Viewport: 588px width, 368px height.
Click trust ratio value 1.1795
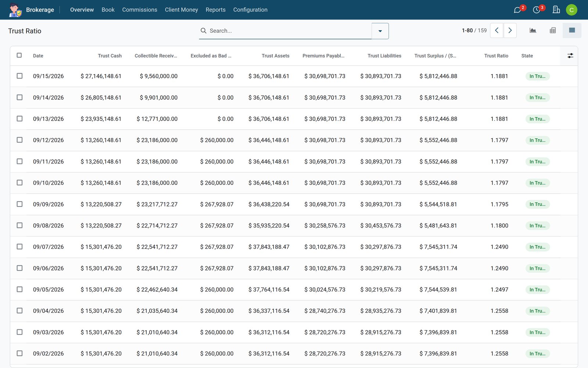[x=499, y=204]
